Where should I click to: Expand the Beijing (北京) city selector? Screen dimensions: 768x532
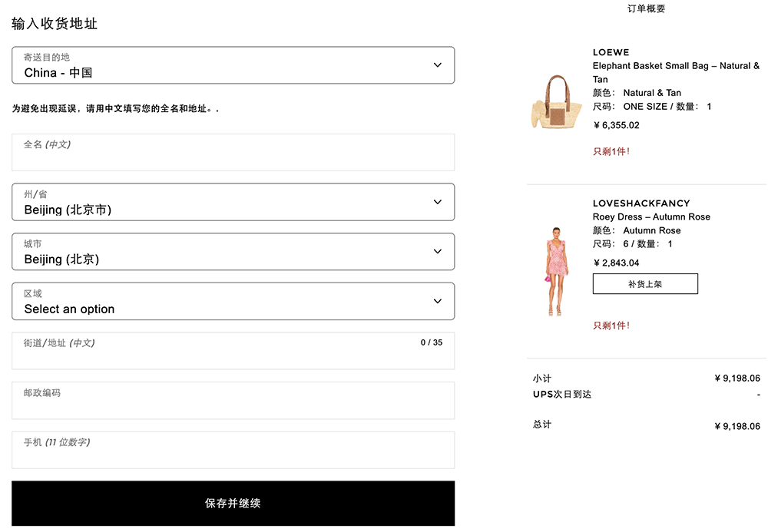(233, 252)
